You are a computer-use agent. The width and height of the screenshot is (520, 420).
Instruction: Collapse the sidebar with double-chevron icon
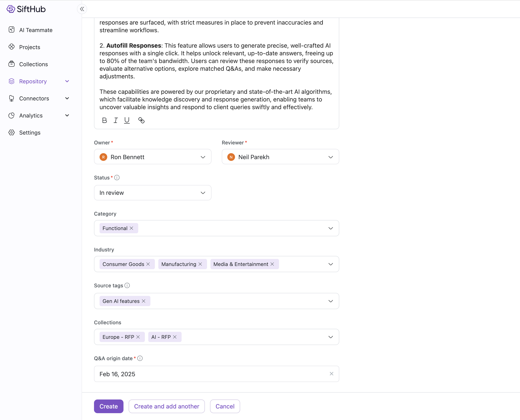click(82, 9)
